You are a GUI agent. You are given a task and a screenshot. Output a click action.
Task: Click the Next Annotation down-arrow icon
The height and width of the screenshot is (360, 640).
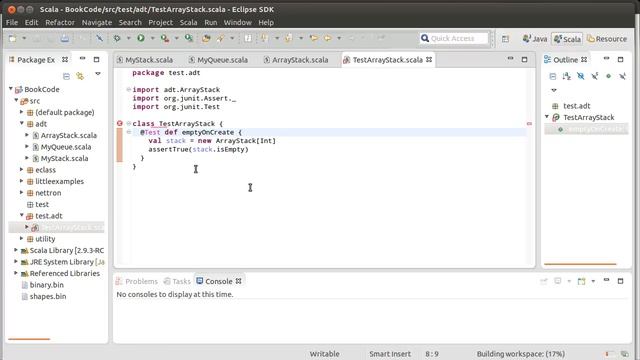(x=264, y=38)
